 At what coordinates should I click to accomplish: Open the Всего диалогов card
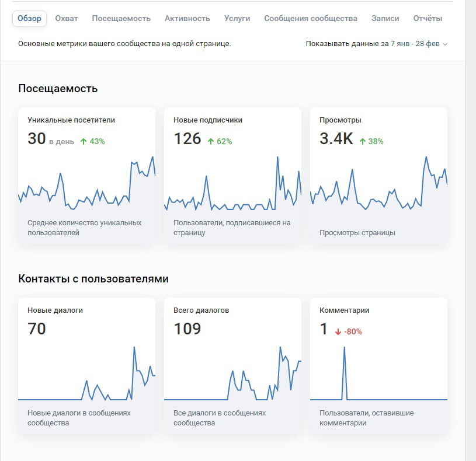tap(233, 366)
